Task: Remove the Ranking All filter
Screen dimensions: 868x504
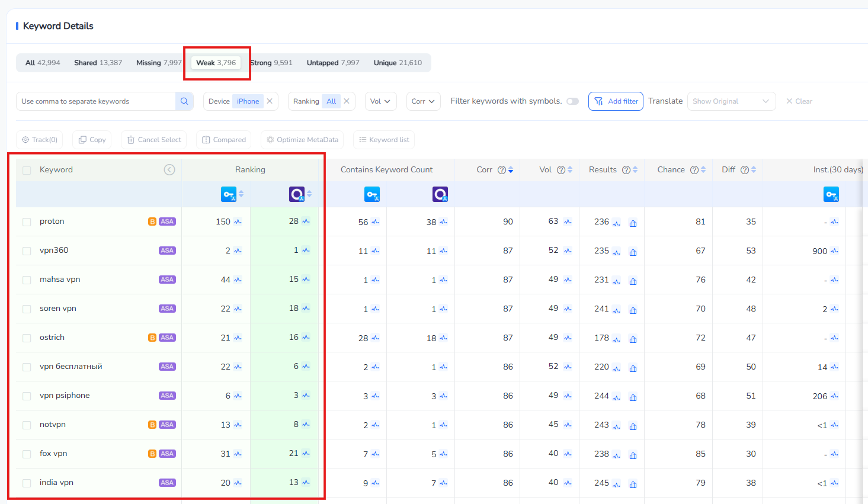Action: coord(347,101)
